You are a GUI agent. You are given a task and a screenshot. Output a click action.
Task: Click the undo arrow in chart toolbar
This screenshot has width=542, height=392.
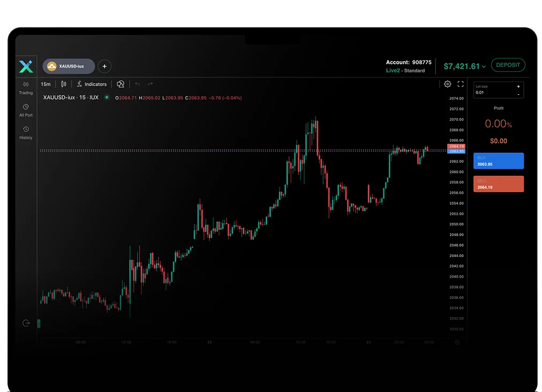138,84
